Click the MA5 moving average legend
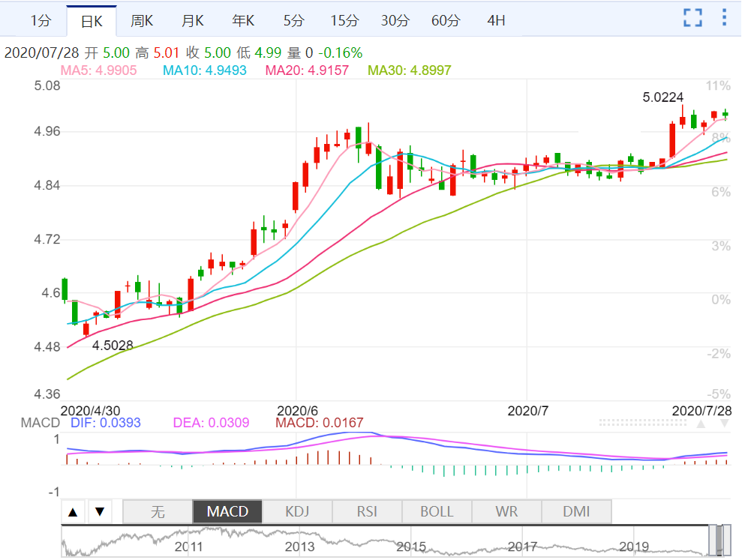This screenshot has height=560, width=742. point(98,70)
